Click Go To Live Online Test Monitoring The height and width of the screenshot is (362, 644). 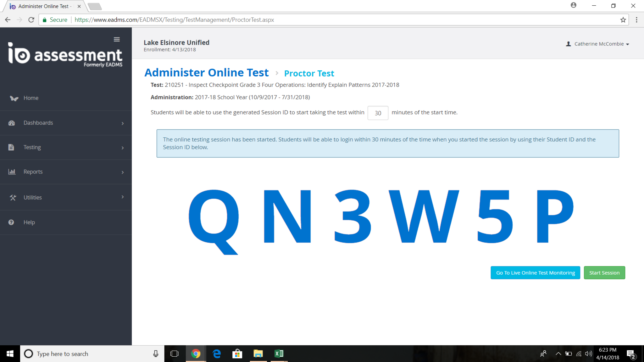tap(535, 273)
